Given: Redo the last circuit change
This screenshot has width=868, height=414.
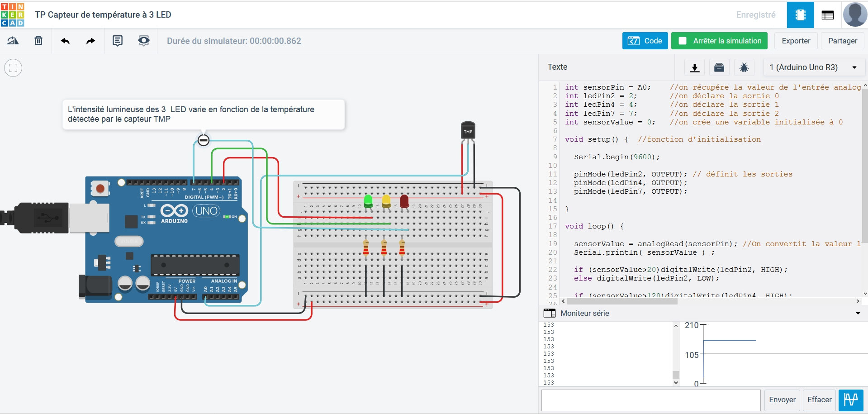Looking at the screenshot, I should 90,41.
